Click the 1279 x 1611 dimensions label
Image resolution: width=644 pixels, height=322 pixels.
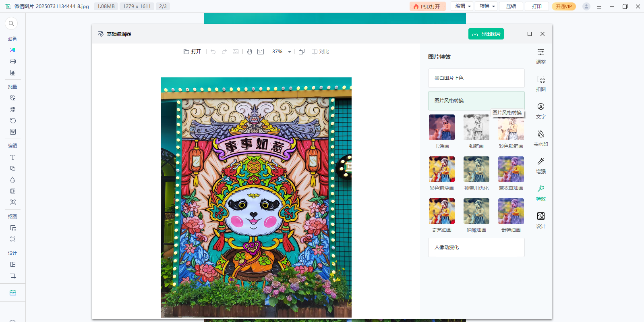tap(137, 6)
